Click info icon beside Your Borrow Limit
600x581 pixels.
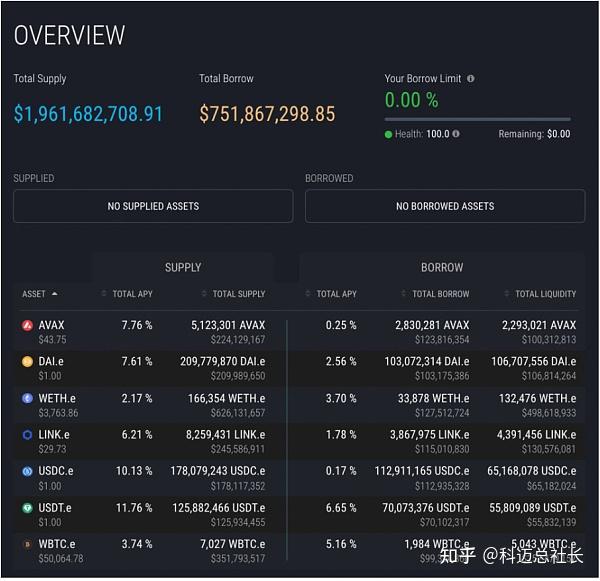(x=471, y=78)
